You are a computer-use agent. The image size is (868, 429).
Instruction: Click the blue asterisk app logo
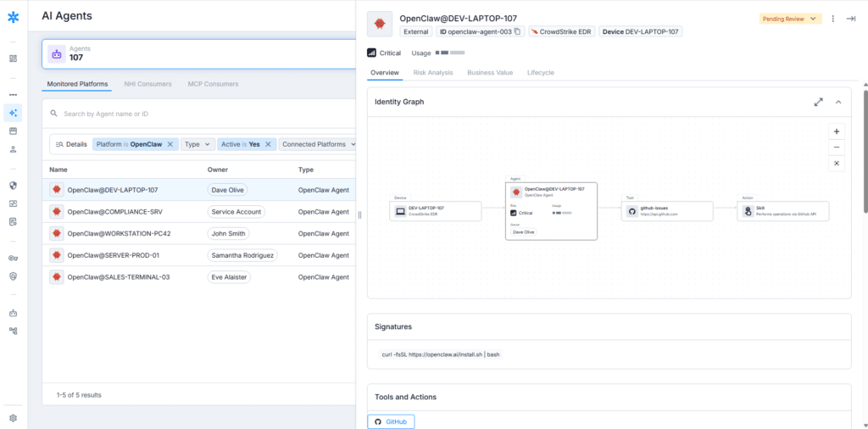[14, 18]
